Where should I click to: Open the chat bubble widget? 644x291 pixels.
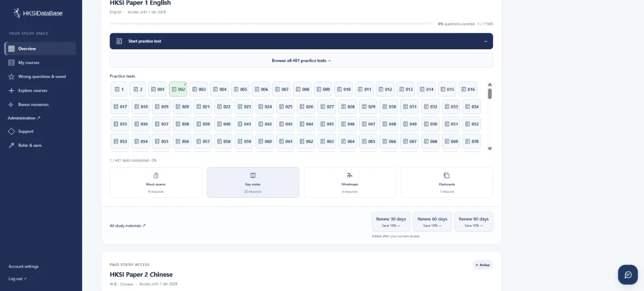tap(627, 274)
